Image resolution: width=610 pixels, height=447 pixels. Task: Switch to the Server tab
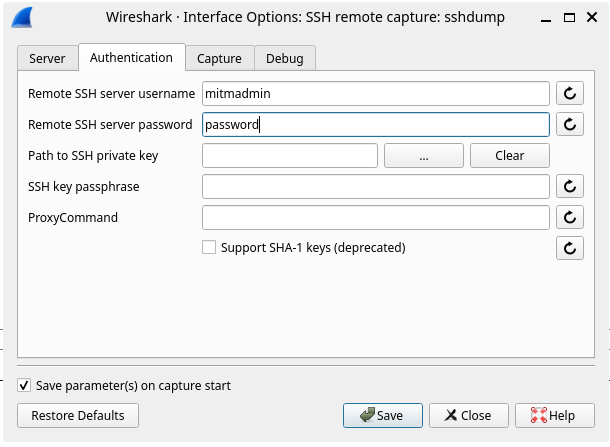point(47,59)
